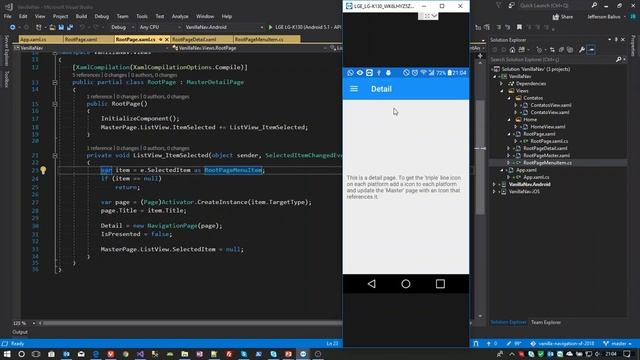The image size is (640, 360).
Task: Tap the Android home circle button
Action: pyautogui.click(x=406, y=284)
